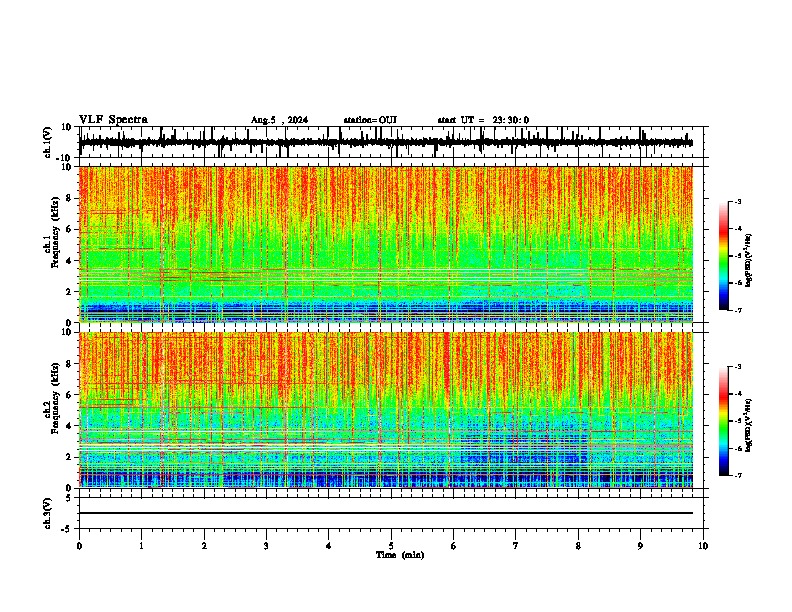This screenshot has height=612, width=792.
Task: Click time axis tick label "0"
Action: (79, 546)
